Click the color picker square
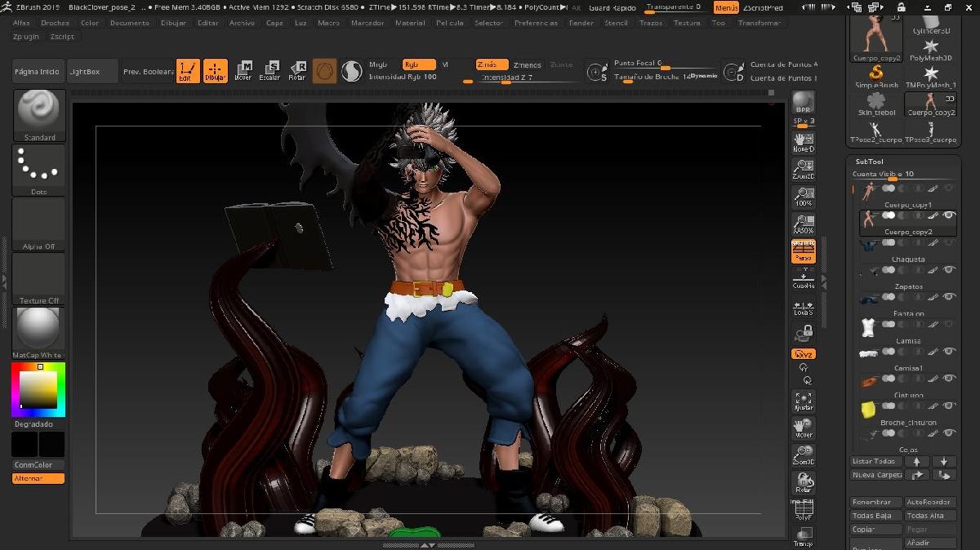Screen dimensions: 980x550 click(38, 391)
